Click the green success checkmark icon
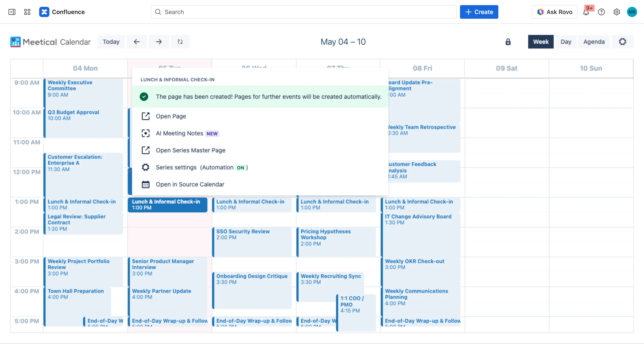The image size is (644, 344). (144, 97)
